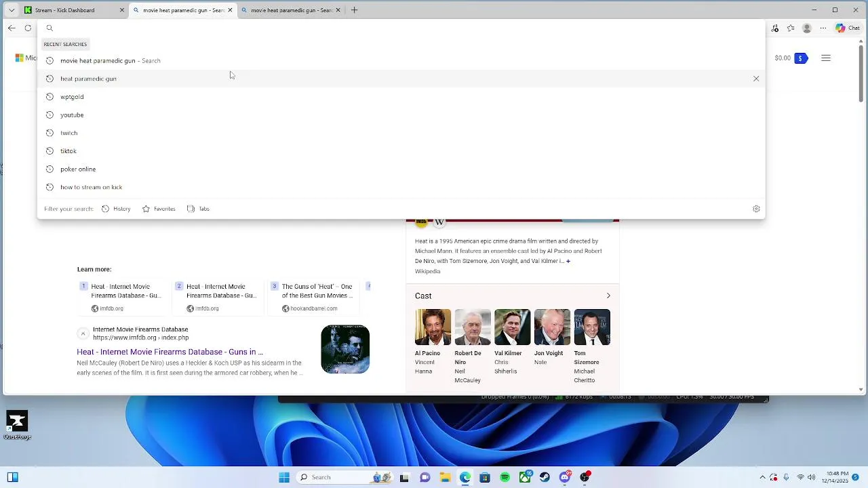Close the active movie heat paramedic gun tab

click(x=230, y=10)
